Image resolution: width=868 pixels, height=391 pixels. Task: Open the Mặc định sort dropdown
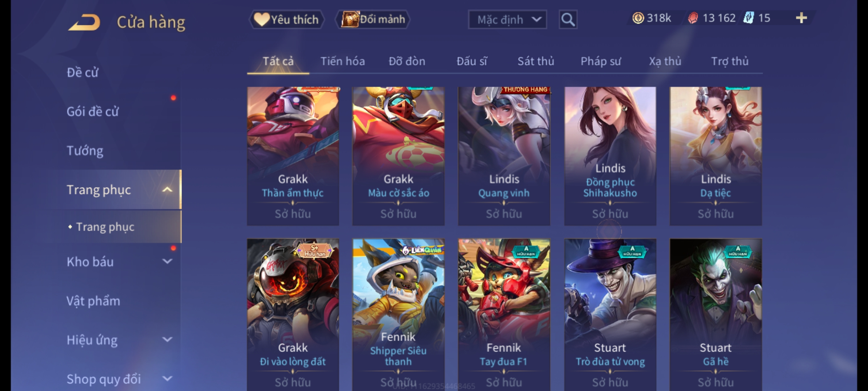coord(507,20)
